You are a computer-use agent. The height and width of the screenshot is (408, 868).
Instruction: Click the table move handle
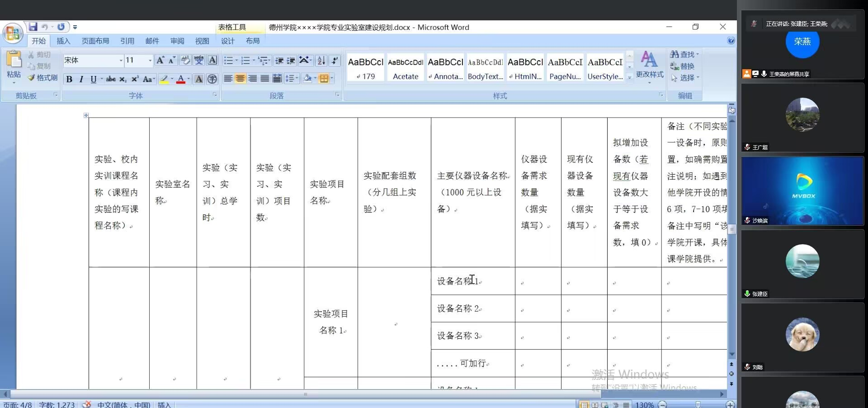click(86, 115)
